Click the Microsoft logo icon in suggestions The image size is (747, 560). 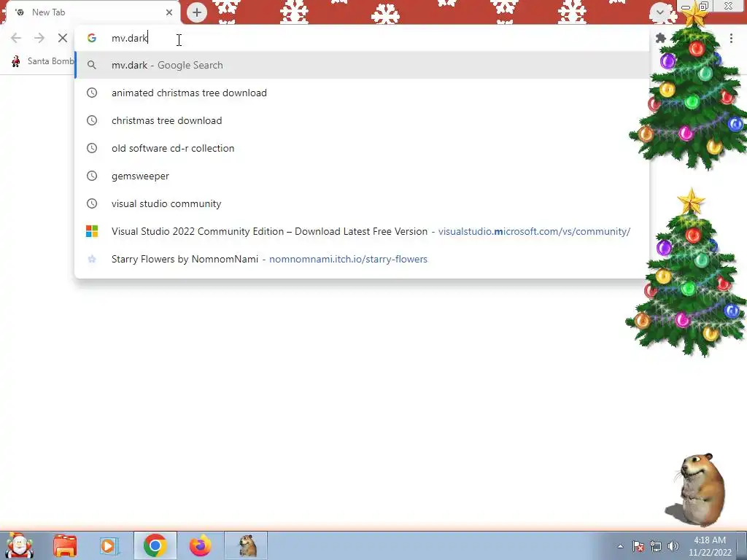click(x=92, y=231)
